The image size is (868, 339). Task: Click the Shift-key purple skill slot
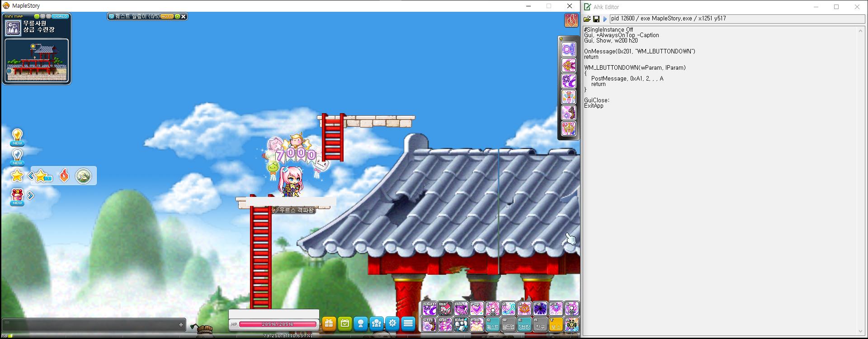pyautogui.click(x=429, y=309)
